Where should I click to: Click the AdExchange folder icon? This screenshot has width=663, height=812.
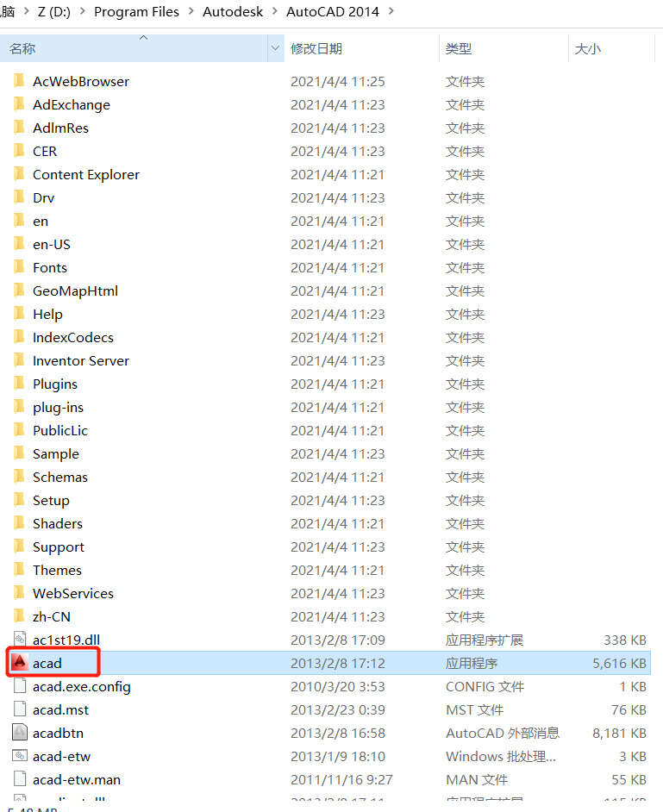(19, 103)
